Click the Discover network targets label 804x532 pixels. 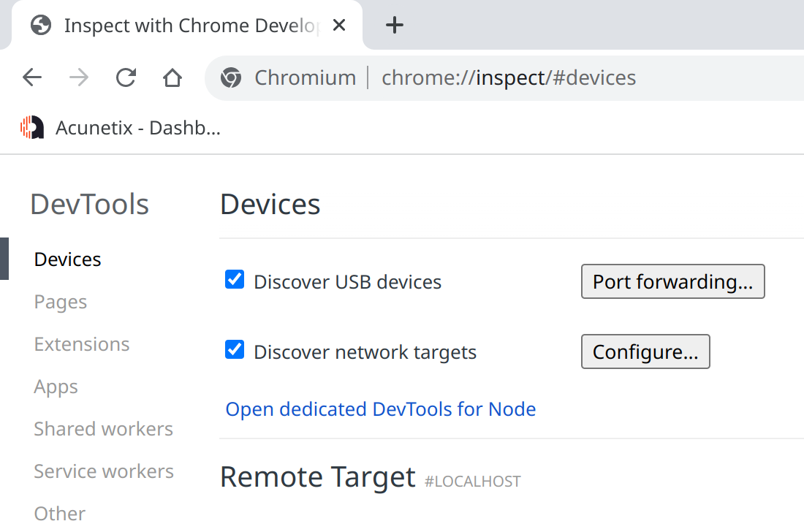click(365, 352)
